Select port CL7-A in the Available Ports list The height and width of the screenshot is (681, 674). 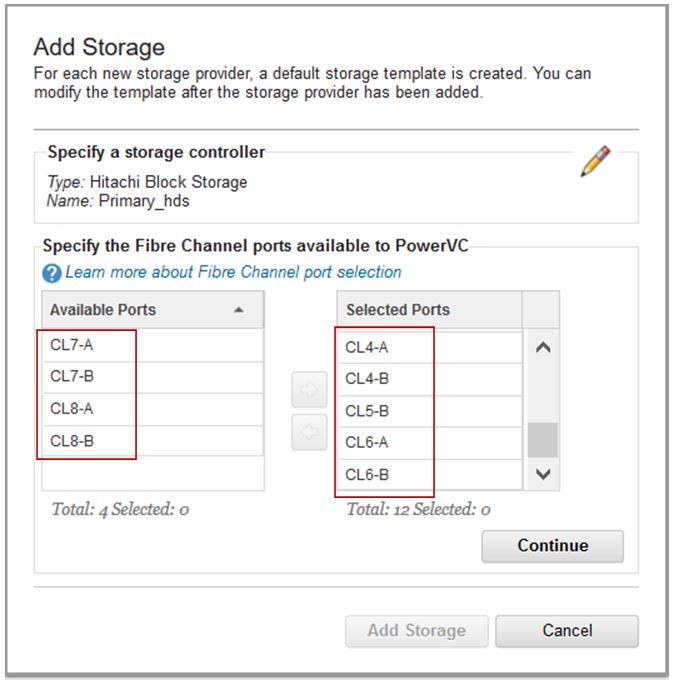click(153, 345)
